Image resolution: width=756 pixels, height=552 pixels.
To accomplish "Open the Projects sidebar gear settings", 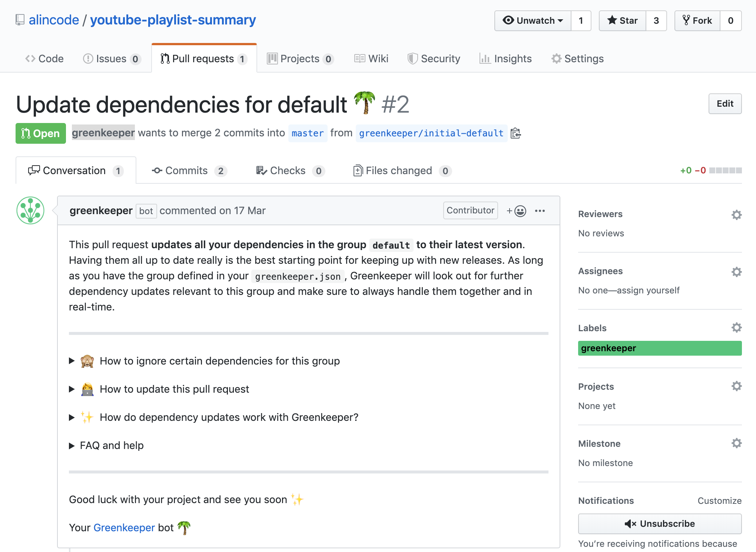I will [x=736, y=386].
